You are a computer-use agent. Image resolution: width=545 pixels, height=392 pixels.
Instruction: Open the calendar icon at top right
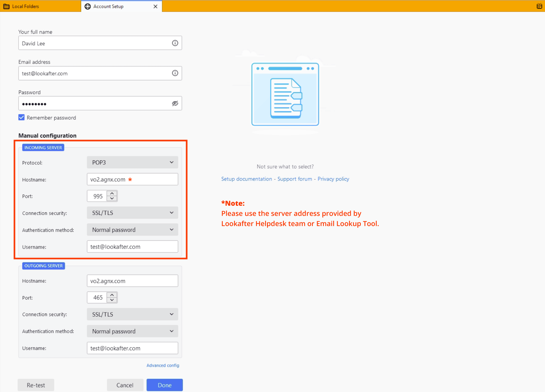coord(539,6)
